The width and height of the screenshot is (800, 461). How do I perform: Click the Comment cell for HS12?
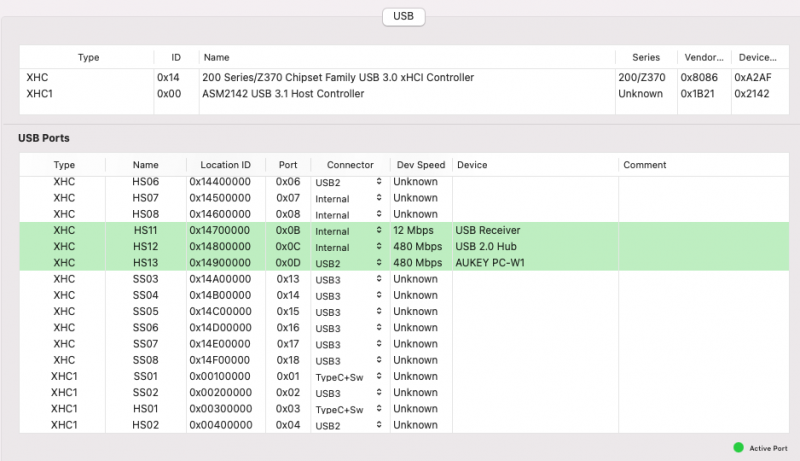[x=700, y=247]
